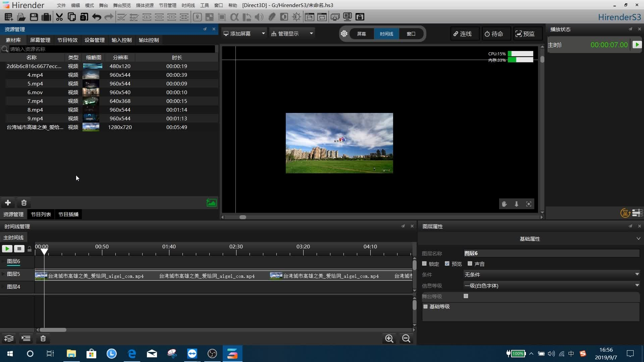Check the 基础等级 checkbox
The height and width of the screenshot is (362, 644).
[426, 306]
